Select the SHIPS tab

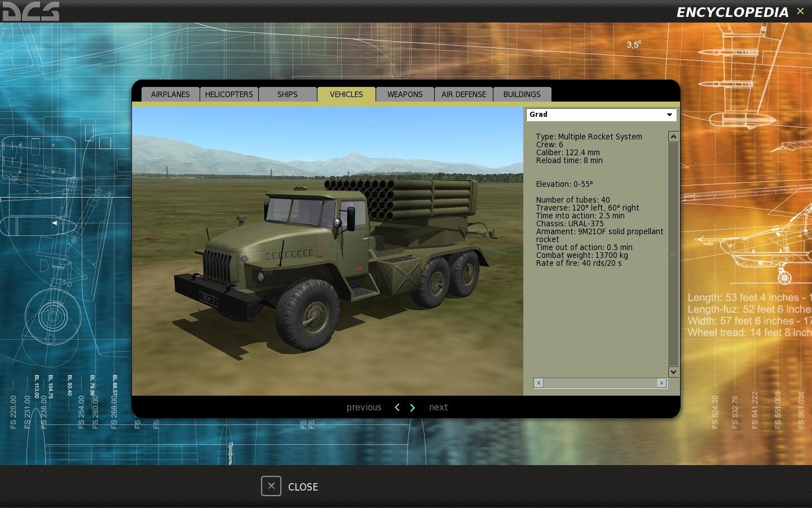click(x=287, y=94)
